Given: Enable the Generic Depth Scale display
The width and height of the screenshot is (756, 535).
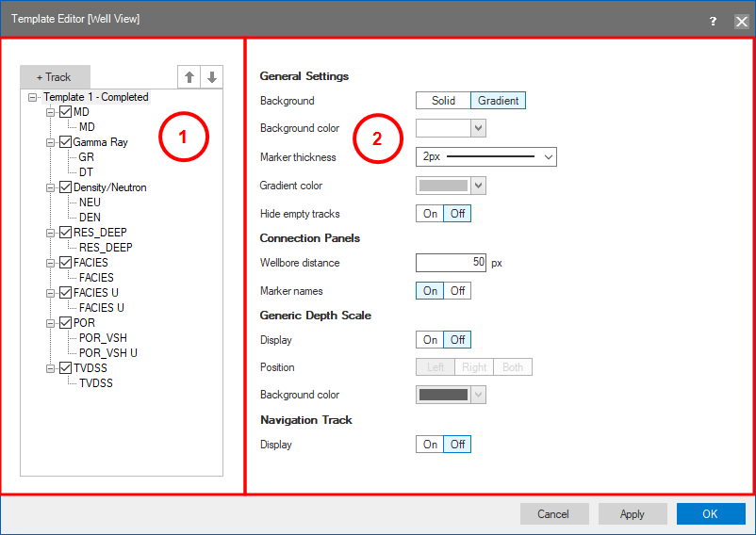Looking at the screenshot, I should pyautogui.click(x=430, y=340).
